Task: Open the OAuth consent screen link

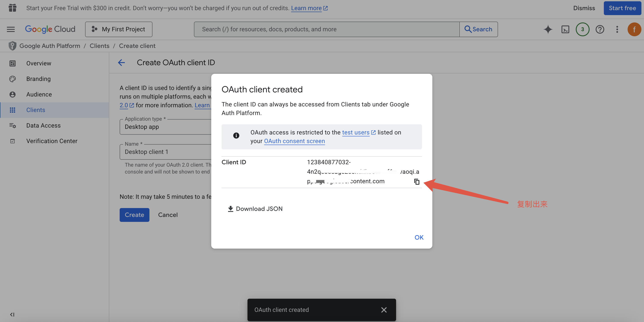Action: [294, 141]
